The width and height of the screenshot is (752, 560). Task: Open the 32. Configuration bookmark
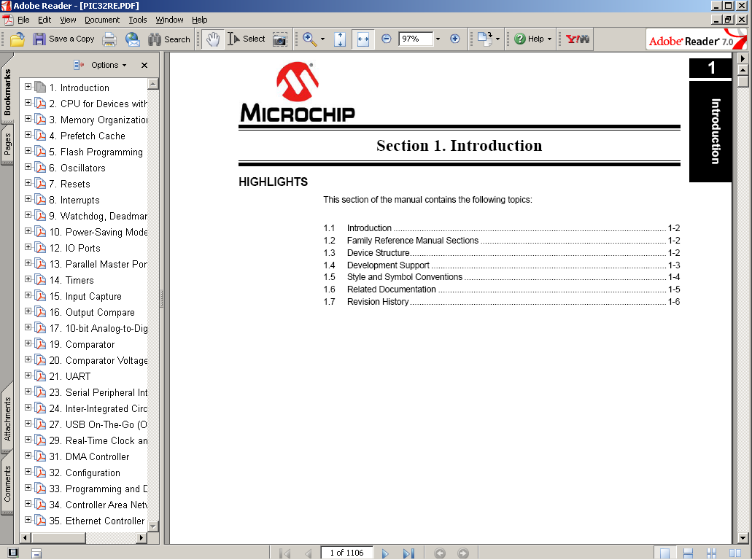(85, 472)
